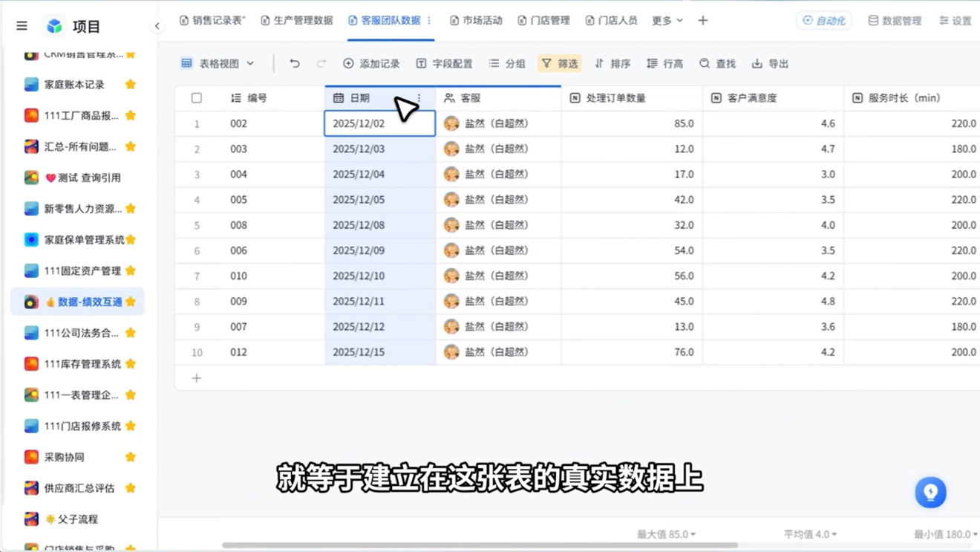The height and width of the screenshot is (552, 980).
Task: Open the 日期 column options dots
Action: (419, 98)
